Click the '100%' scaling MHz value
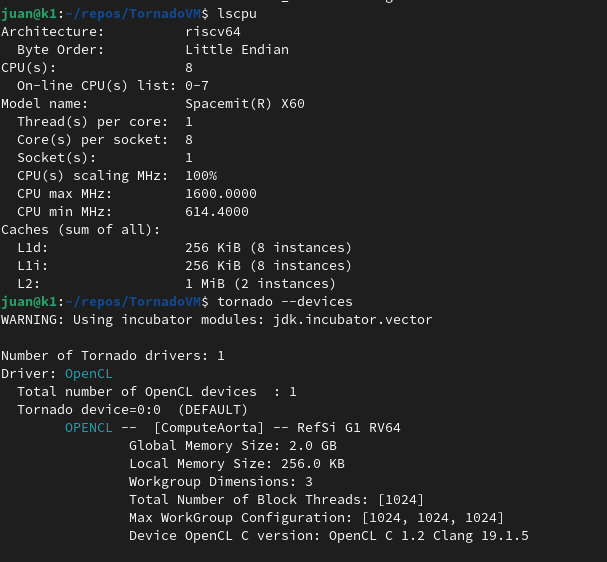This screenshot has width=607, height=562. [201, 176]
